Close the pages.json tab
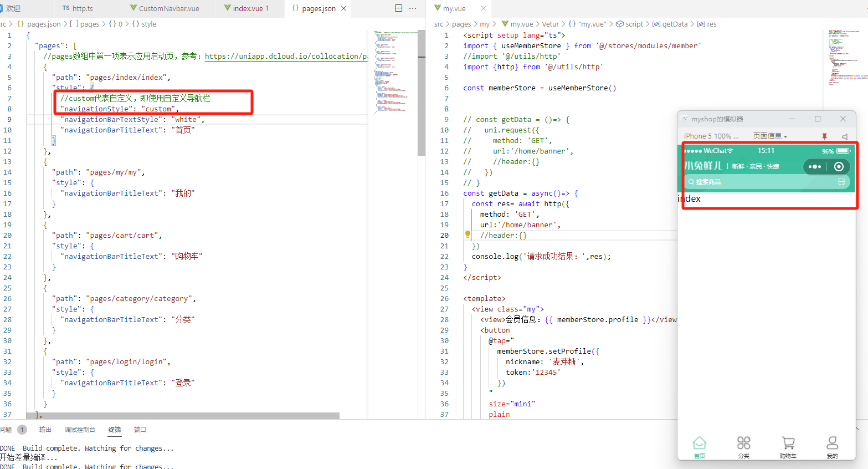 [343, 8]
